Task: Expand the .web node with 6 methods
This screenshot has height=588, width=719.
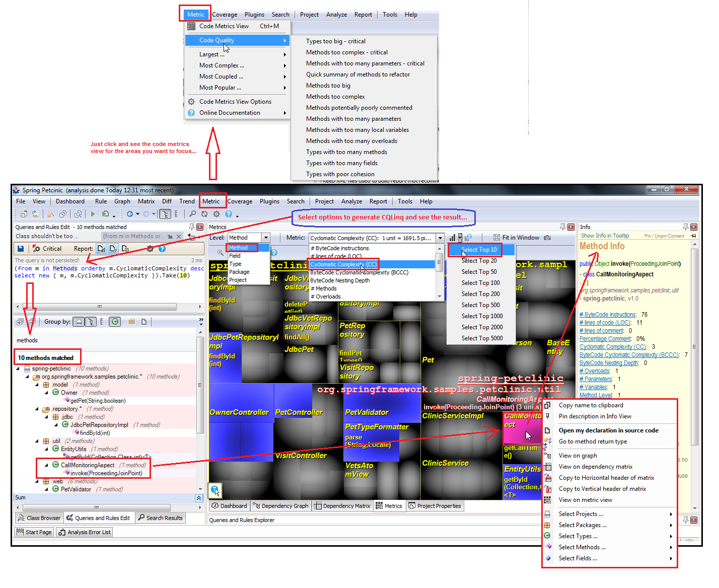Action: click(36, 481)
